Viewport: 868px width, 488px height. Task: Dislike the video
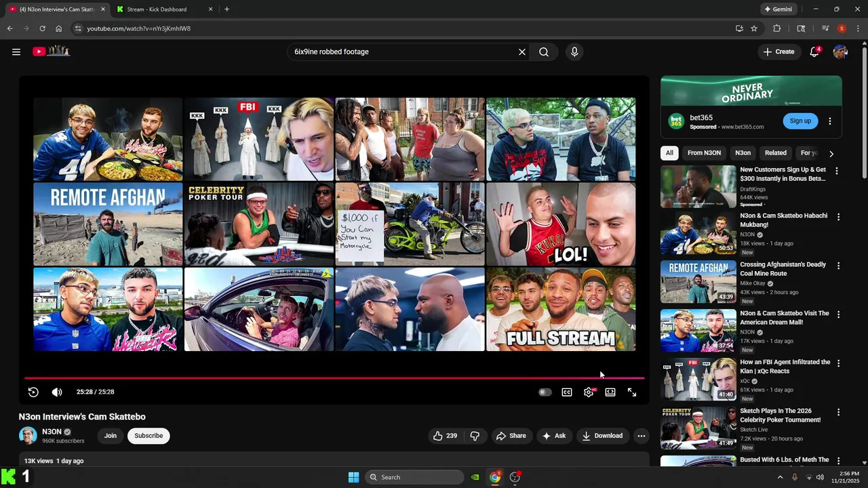pos(475,436)
